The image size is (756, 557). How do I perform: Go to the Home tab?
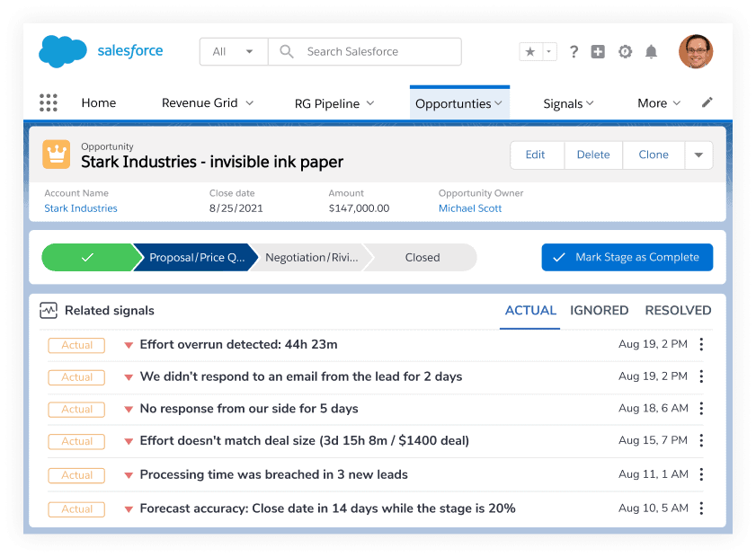tap(99, 102)
